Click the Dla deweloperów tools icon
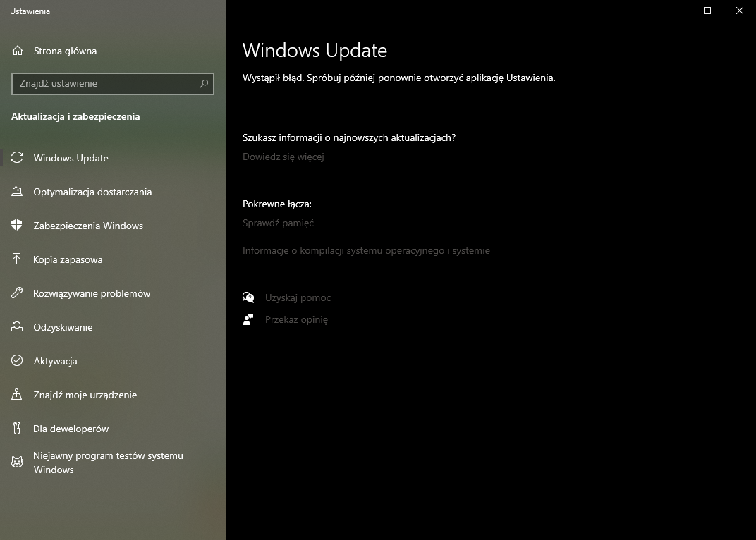The height and width of the screenshot is (540, 756). [17, 428]
